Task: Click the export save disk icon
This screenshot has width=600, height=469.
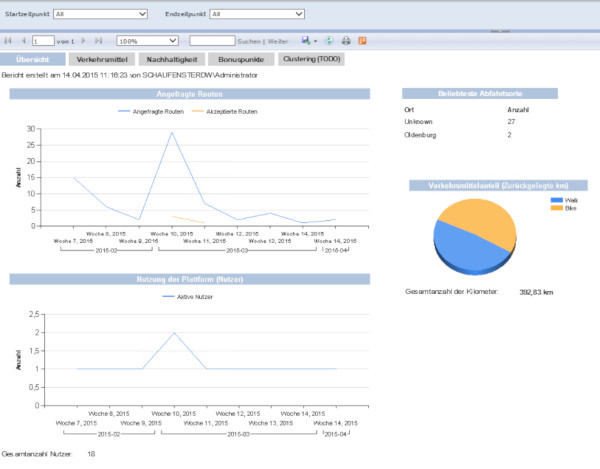Action: click(306, 41)
